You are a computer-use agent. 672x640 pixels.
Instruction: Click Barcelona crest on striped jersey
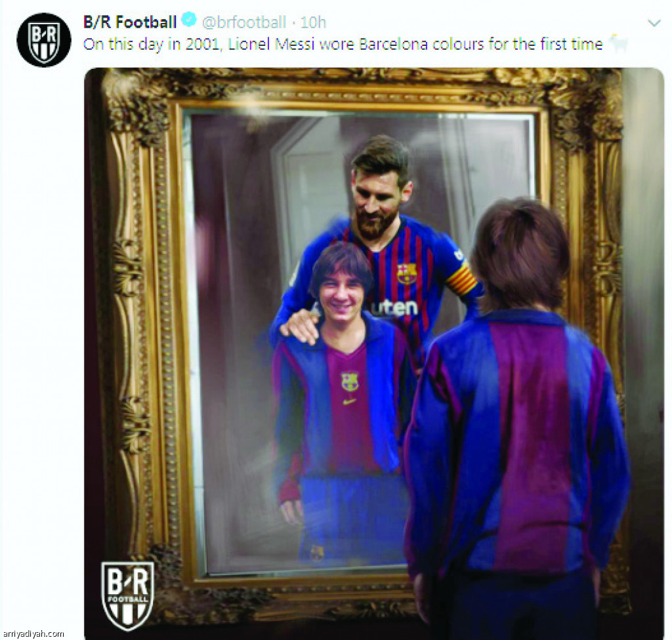406,273
